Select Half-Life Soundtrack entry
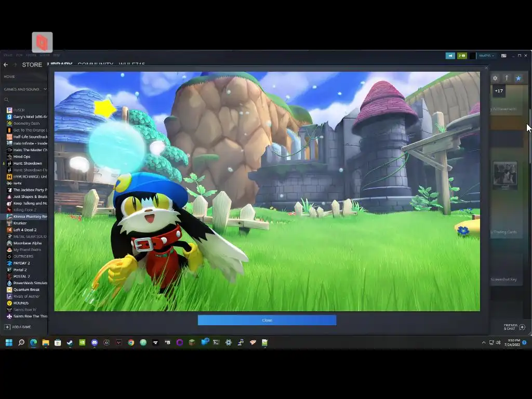Screen dimensions: 532x399 [27, 137]
